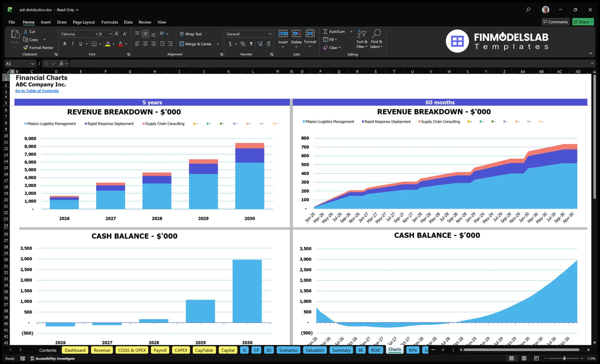Screen dimensions: 600x364
Task: Click the Paste clipboard icon
Action: pos(14,34)
